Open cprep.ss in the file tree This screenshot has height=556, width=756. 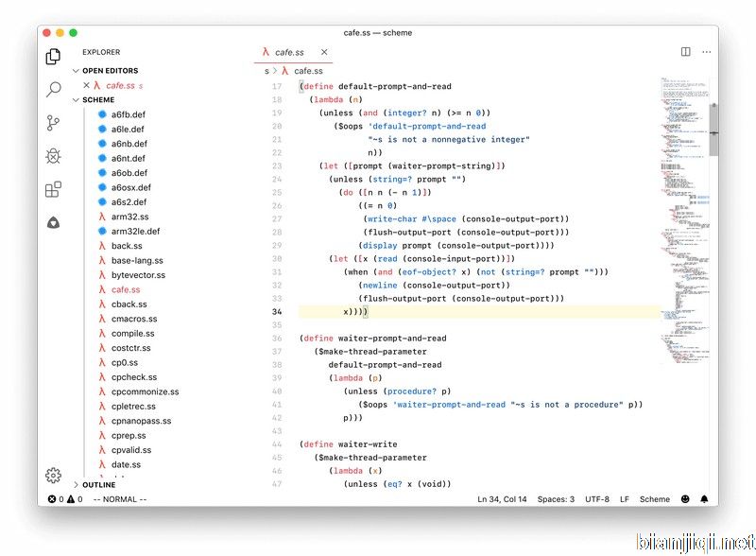point(129,435)
